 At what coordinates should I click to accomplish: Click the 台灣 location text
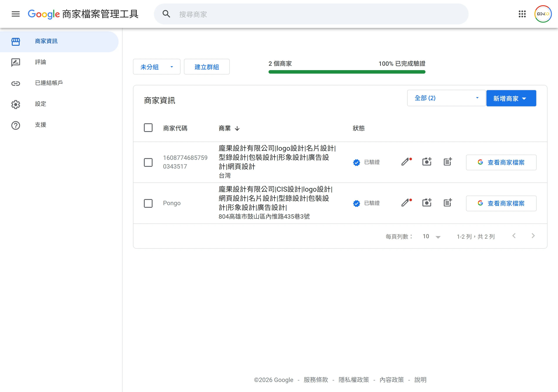(x=225, y=176)
